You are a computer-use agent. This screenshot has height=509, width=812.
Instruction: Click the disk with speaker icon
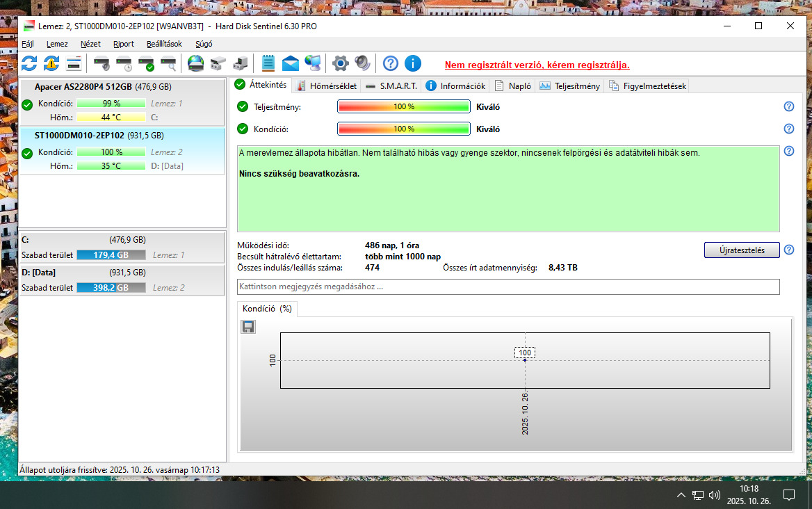point(101,64)
